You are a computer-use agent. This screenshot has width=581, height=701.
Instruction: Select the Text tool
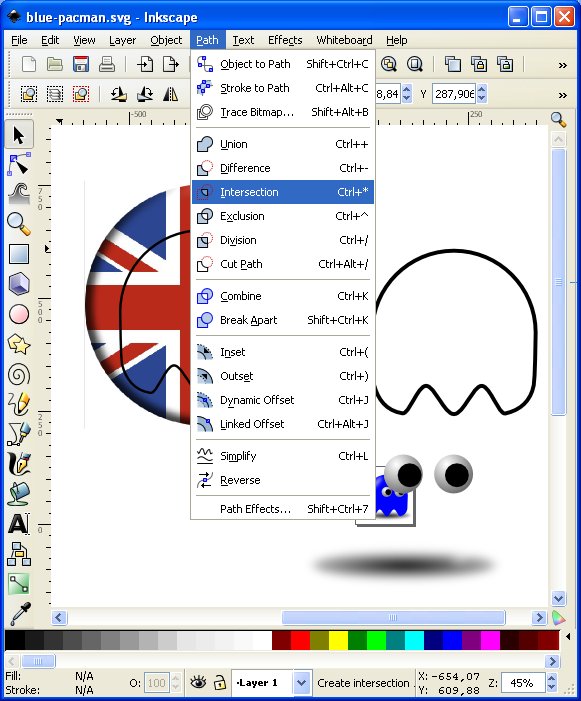19,524
